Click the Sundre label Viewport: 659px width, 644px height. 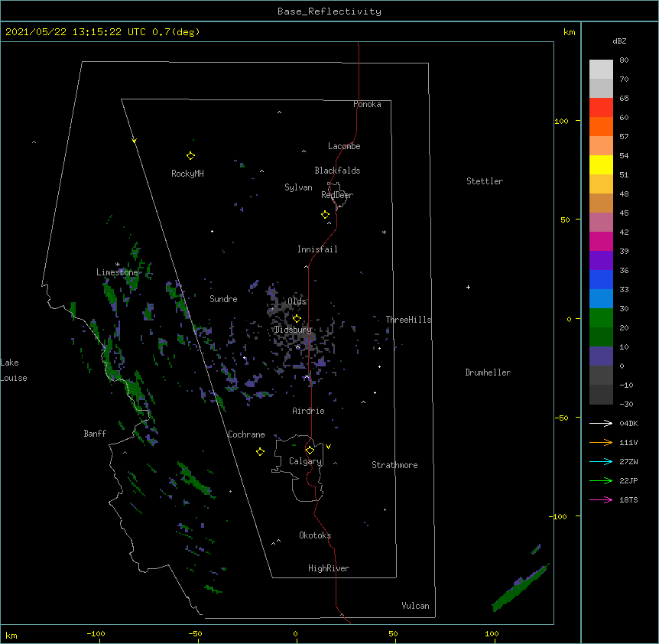pyautogui.click(x=223, y=299)
